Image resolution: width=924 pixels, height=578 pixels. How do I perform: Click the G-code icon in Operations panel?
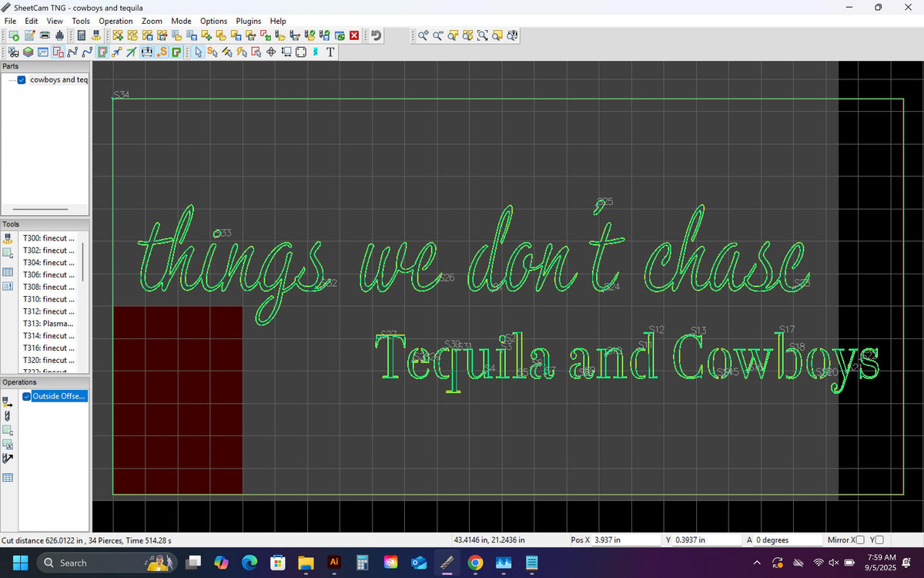click(8, 430)
